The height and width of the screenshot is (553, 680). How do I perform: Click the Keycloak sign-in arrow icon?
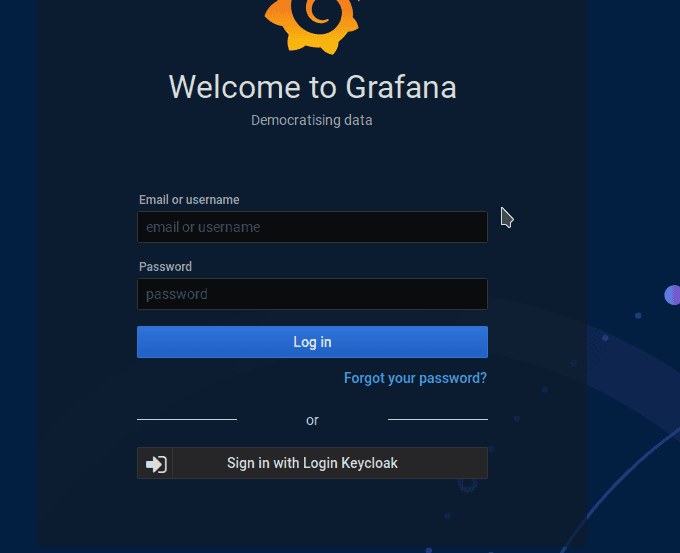(156, 464)
